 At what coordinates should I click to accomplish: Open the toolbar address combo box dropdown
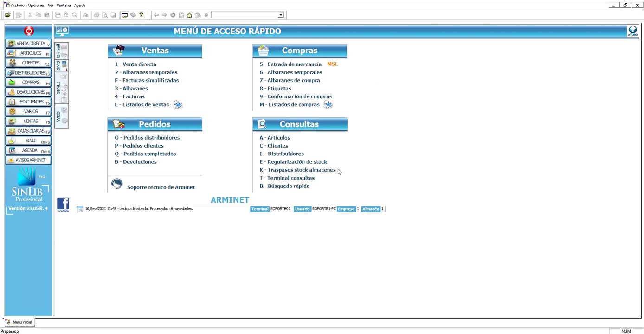tap(281, 15)
